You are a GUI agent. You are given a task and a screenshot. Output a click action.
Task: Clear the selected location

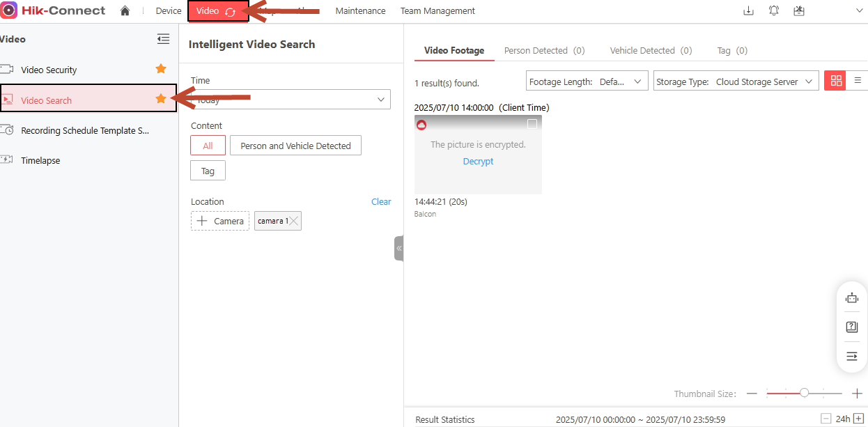[x=381, y=201]
